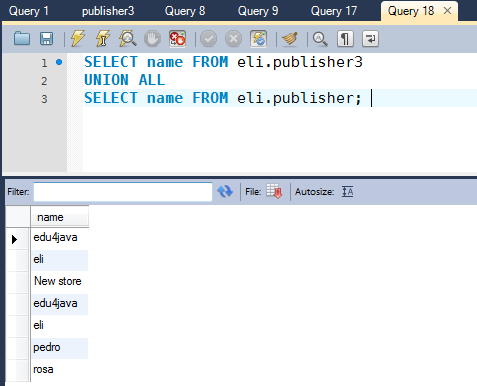Click eli.publisher3 in the first line
The height and width of the screenshot is (386, 477).
(x=300, y=62)
